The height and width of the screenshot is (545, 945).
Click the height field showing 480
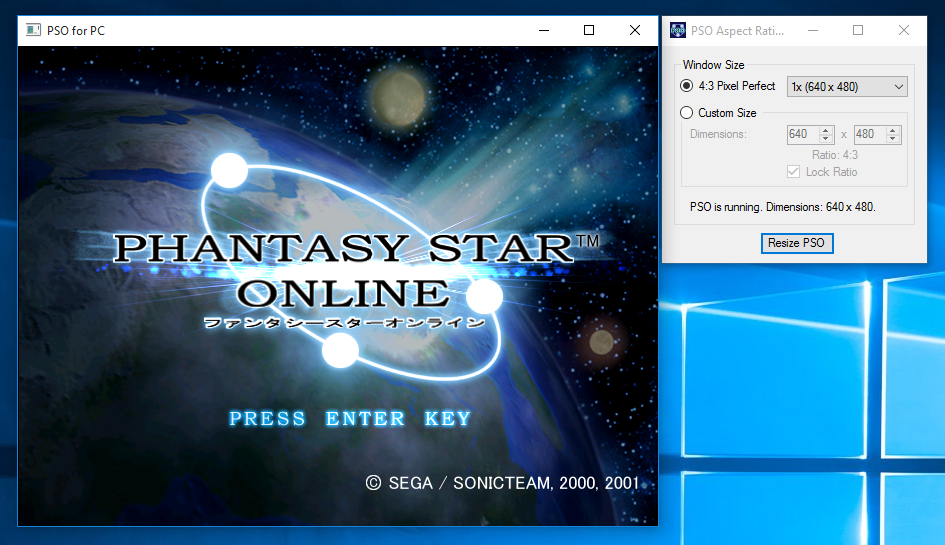[x=870, y=134]
